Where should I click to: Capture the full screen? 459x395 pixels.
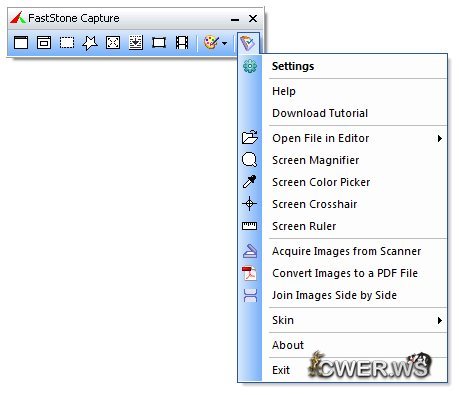click(113, 43)
